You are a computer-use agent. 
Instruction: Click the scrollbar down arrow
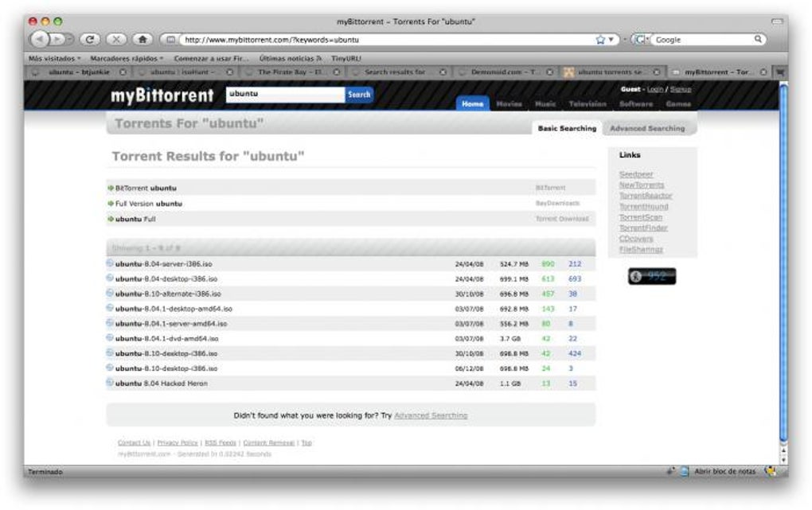pos(783,459)
